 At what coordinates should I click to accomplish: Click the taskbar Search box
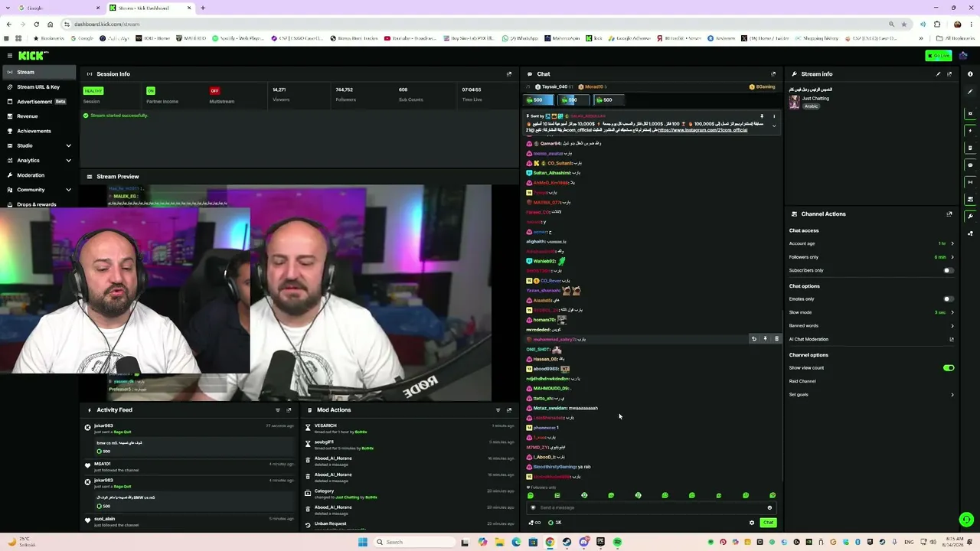click(413, 542)
